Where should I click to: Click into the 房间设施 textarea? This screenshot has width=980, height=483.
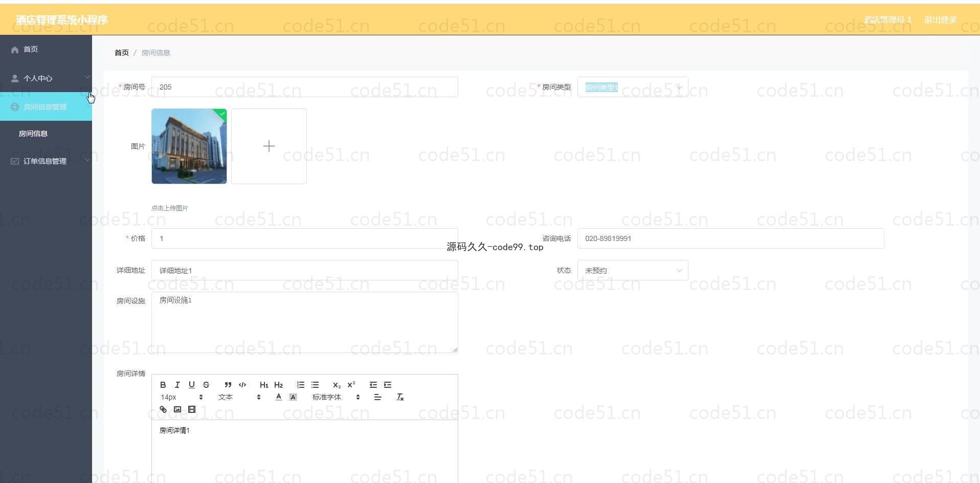pos(305,322)
